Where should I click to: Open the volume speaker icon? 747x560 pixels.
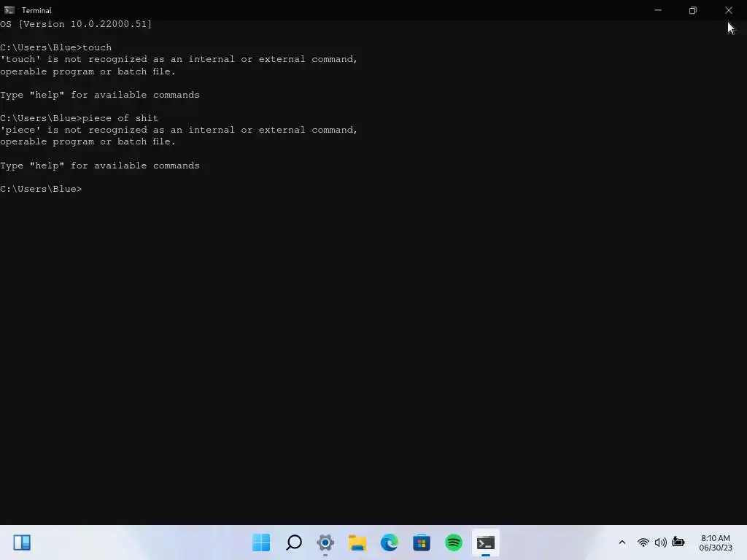click(x=660, y=542)
